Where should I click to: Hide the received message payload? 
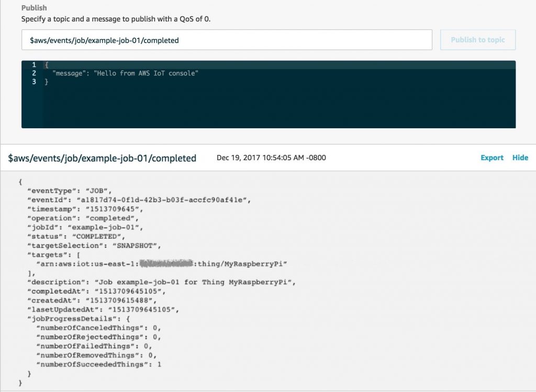pos(520,158)
